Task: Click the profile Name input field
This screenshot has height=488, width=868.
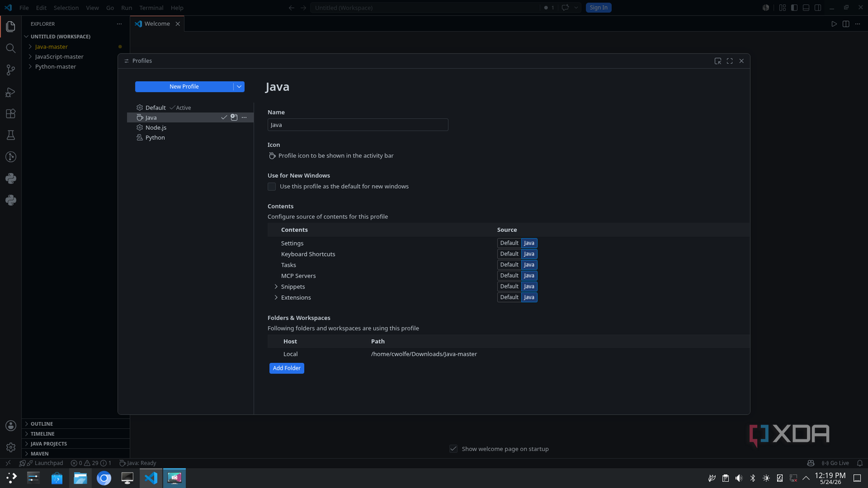Action: click(x=358, y=125)
